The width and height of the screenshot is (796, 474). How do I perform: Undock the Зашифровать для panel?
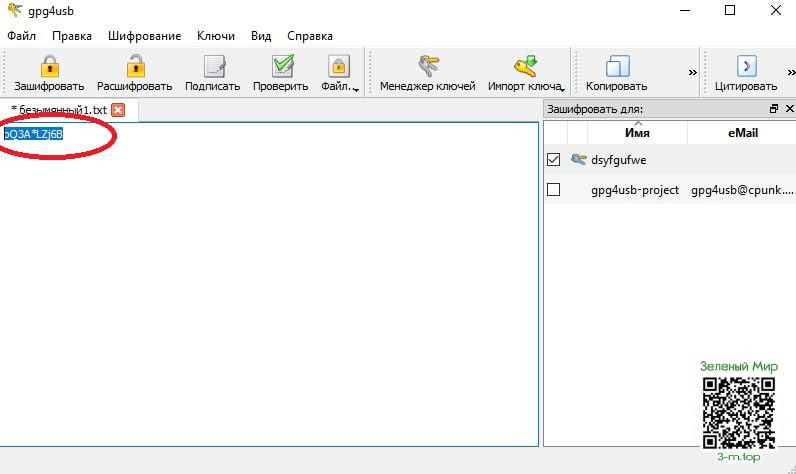[x=773, y=109]
